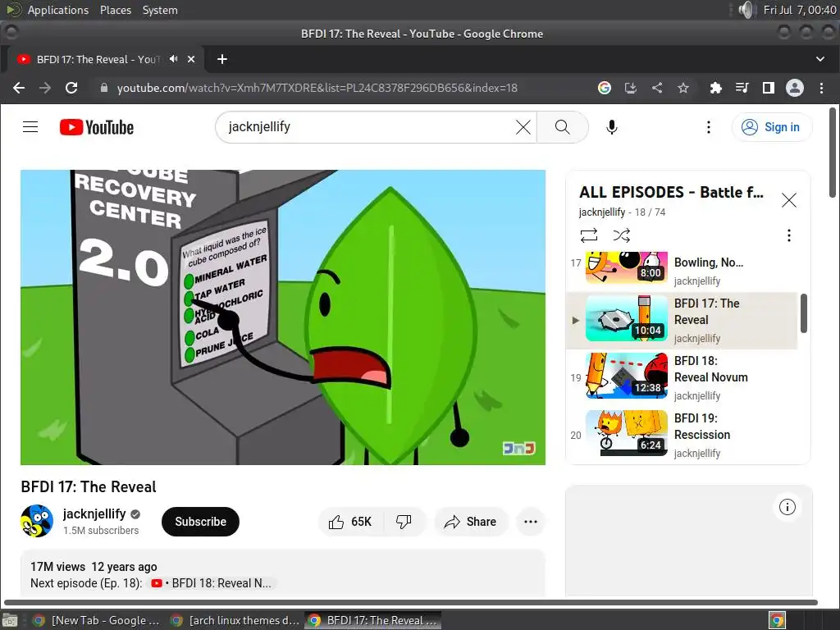Select BFDI 17: The Reveal playlist entry
The width and height of the screenshot is (840, 630).
(x=682, y=321)
